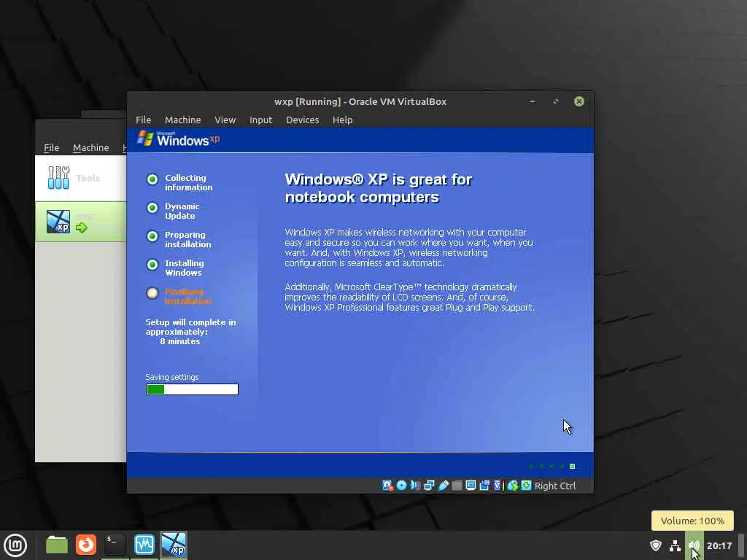Launch Firefox from the taskbar
This screenshot has height=560, width=747.
point(86,545)
